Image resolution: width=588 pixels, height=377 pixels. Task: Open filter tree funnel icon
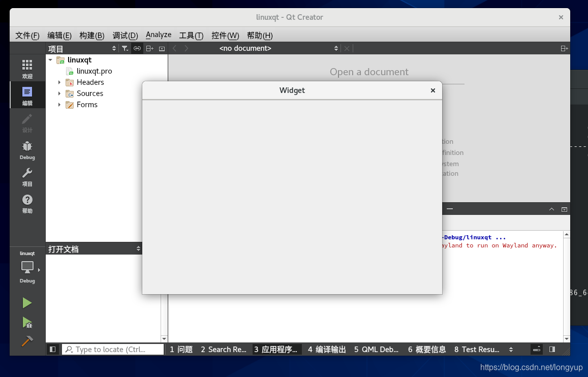tap(125, 48)
